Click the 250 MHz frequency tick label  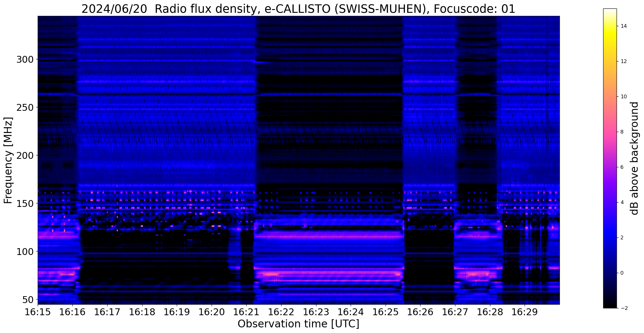[x=25, y=107]
